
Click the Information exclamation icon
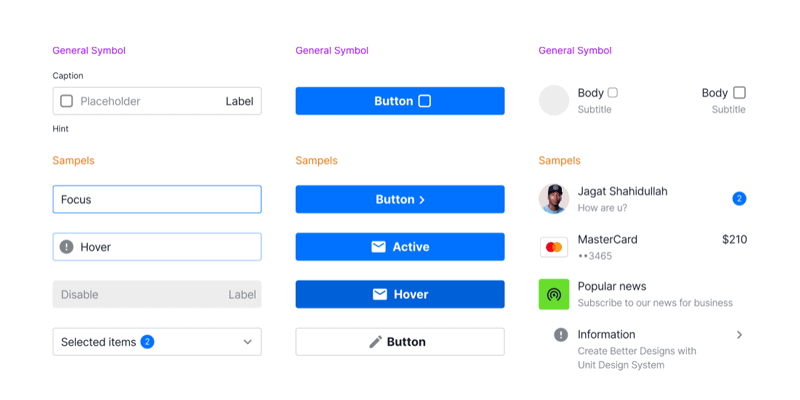pyautogui.click(x=561, y=335)
